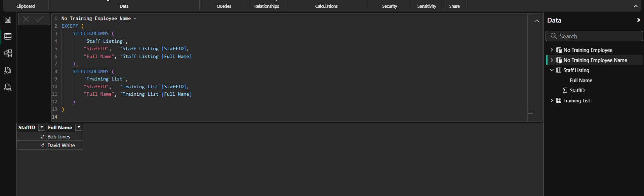Select the No Training Employee table

point(588,50)
